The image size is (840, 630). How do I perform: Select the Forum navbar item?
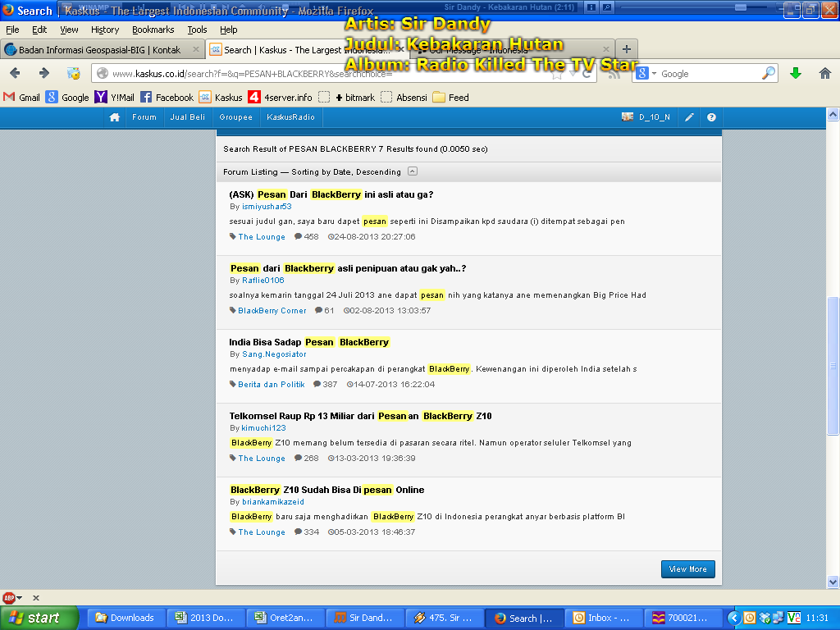pyautogui.click(x=144, y=117)
